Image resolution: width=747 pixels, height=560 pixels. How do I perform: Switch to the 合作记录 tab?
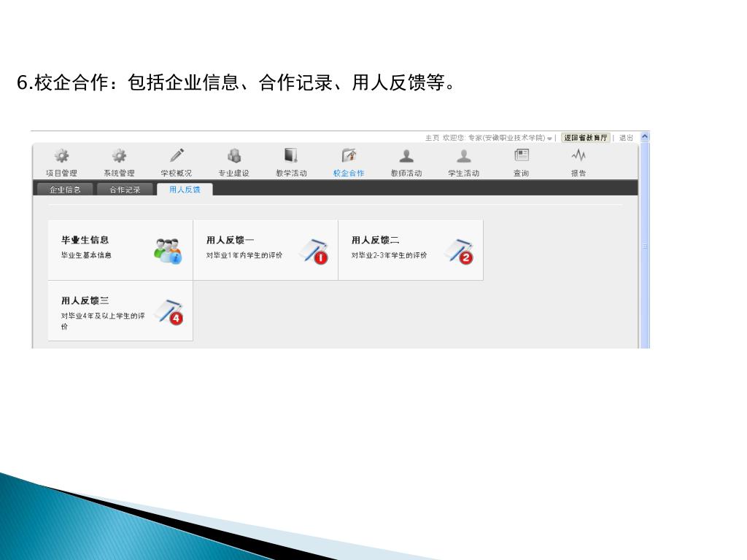[x=125, y=190]
